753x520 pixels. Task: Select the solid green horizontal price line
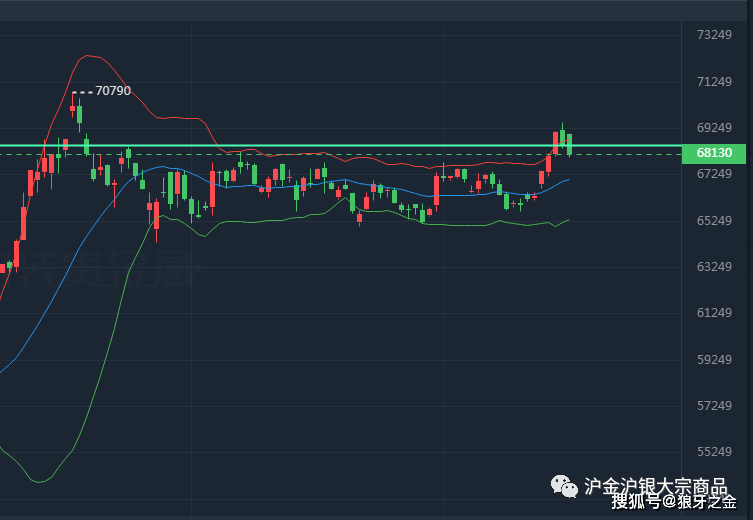(341, 145)
